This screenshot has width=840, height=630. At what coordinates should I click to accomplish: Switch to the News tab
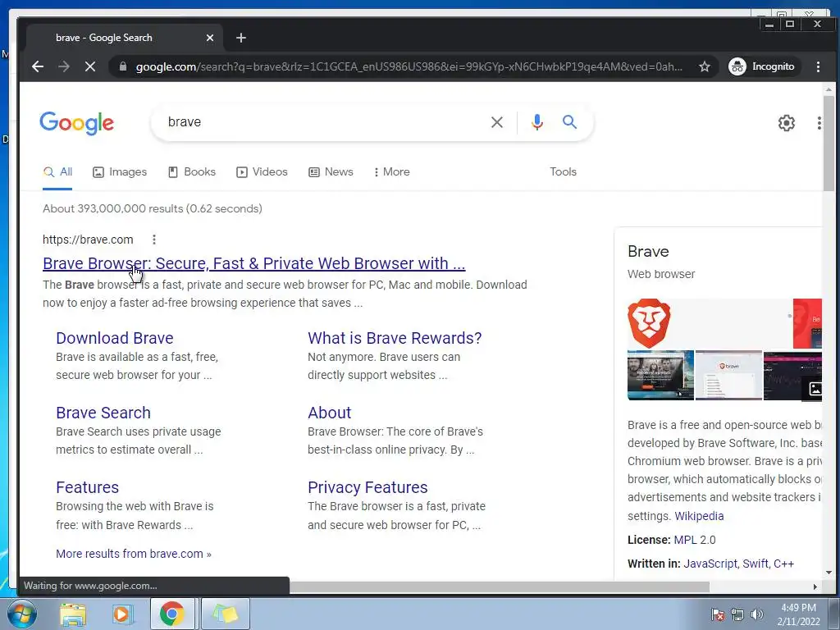pyautogui.click(x=331, y=172)
